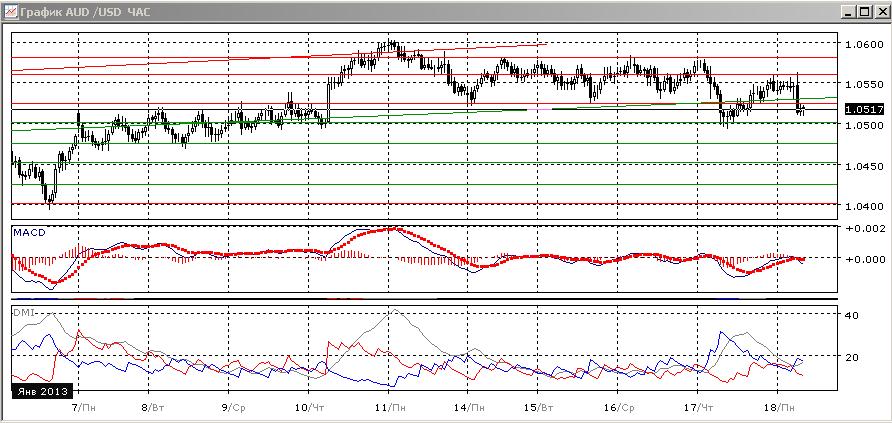This screenshot has width=892, height=423.
Task: Click the chart window icon in title bar
Action: pos(11,12)
